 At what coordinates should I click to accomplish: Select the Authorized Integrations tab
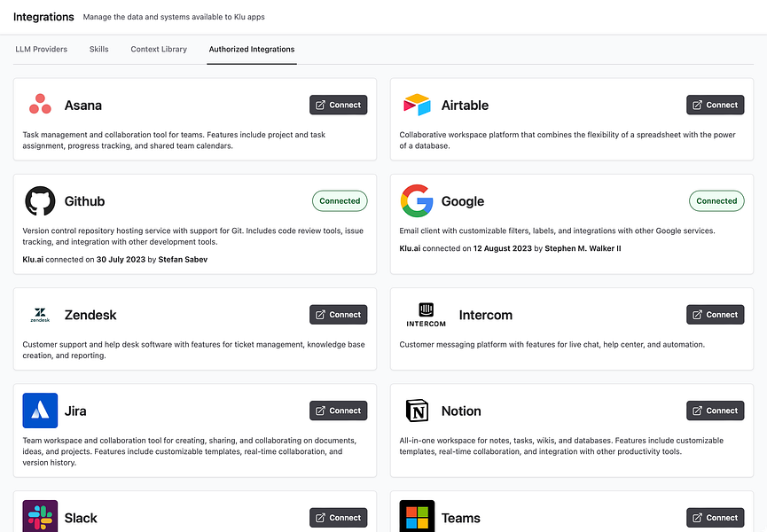(252, 49)
